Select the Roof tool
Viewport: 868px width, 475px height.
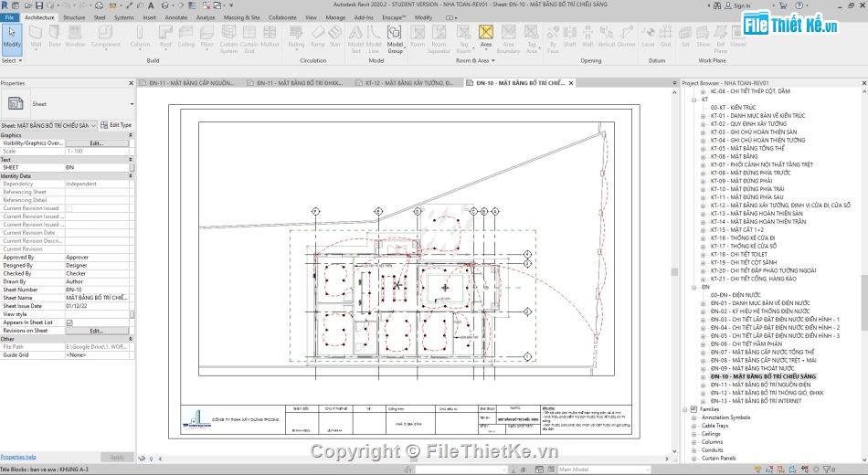(x=165, y=37)
